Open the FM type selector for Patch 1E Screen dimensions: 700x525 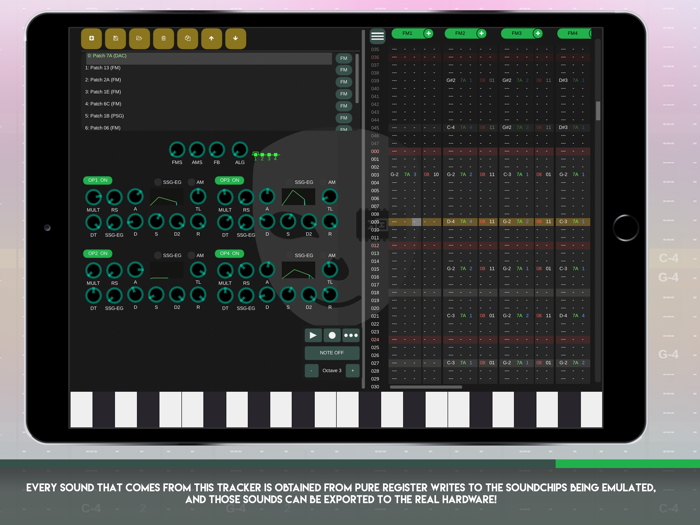(344, 94)
